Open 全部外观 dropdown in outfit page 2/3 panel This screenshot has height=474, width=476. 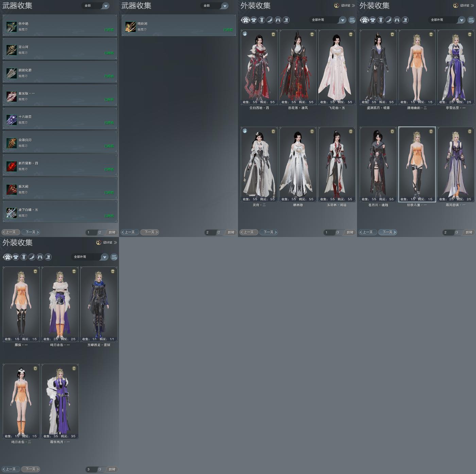[447, 20]
